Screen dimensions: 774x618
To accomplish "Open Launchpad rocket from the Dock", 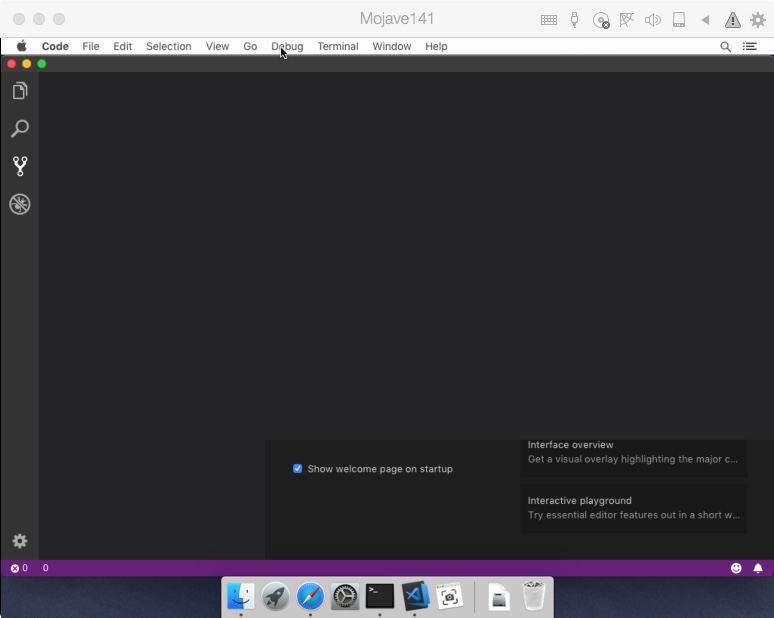I will click(x=275, y=596).
